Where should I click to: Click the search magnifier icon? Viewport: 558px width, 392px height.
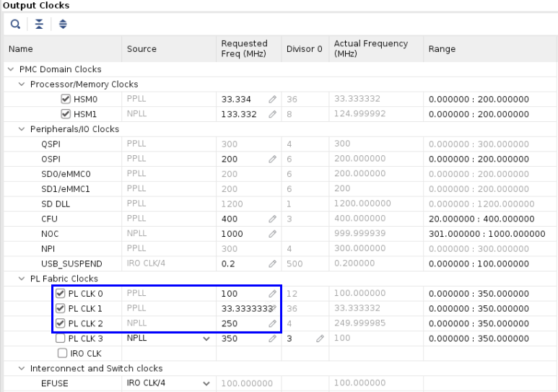click(x=15, y=25)
